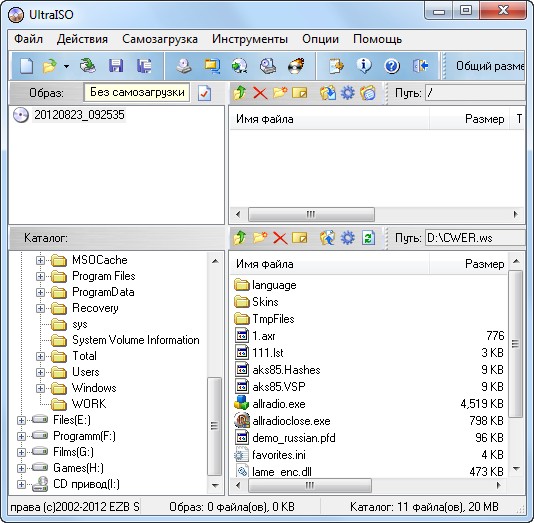Rename item in image pane

tap(300, 93)
